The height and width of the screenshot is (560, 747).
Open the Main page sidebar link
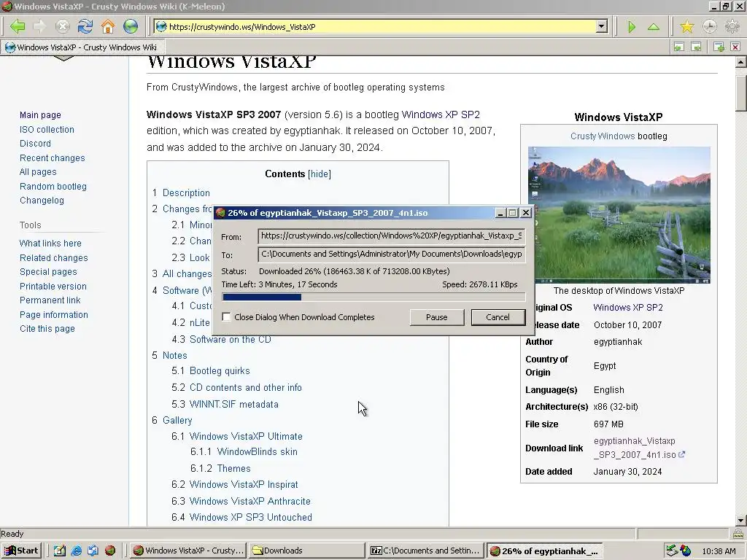pos(41,114)
